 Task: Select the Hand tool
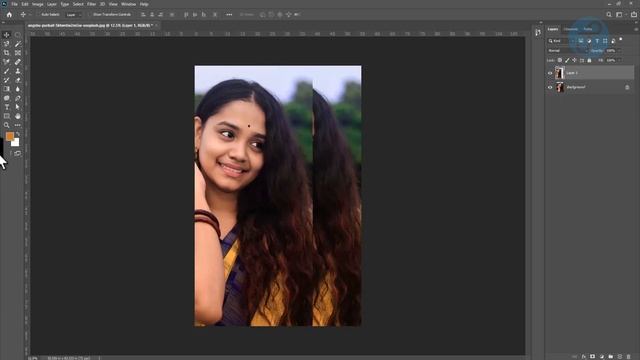click(18, 116)
